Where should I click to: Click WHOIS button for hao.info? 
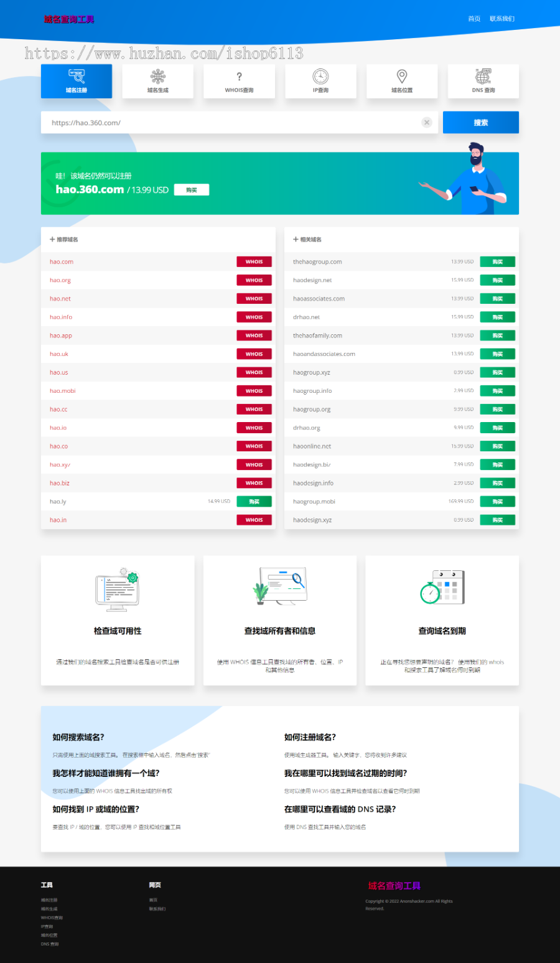254,317
